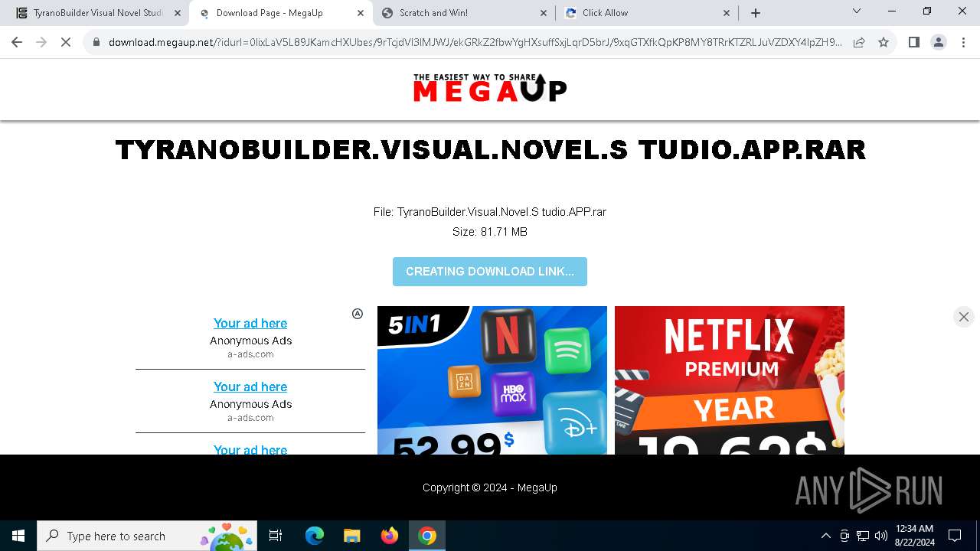Viewport: 980px width, 551px height.
Task: Open File Explorer from the taskbar
Action: 351,536
